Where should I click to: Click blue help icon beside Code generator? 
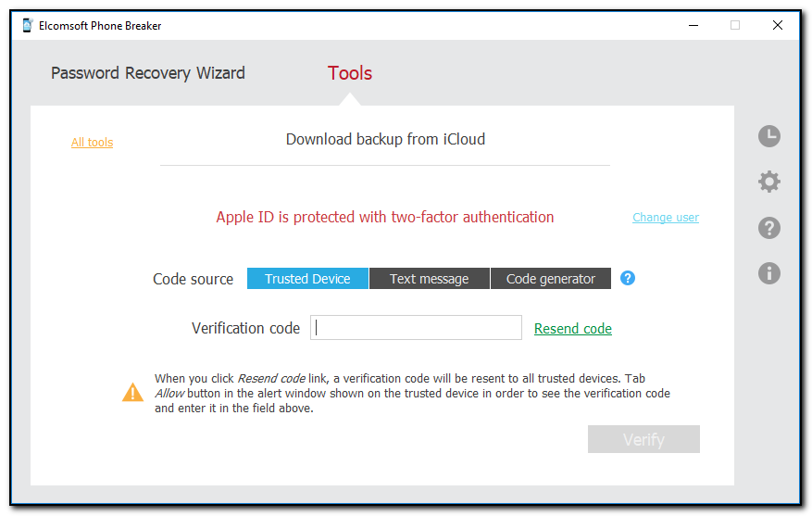(628, 278)
